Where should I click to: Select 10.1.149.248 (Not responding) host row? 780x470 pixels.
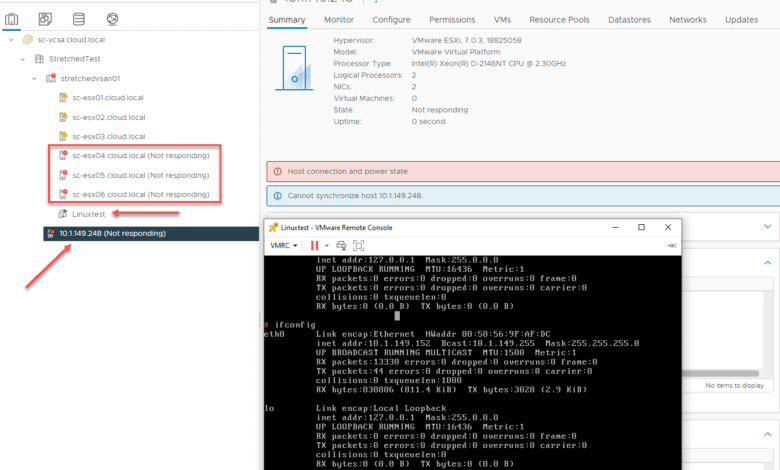pos(151,233)
